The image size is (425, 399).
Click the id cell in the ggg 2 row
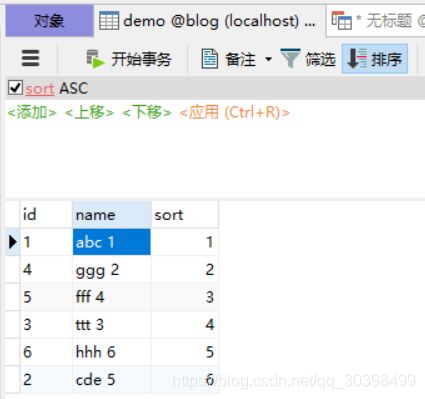[x=46, y=270]
